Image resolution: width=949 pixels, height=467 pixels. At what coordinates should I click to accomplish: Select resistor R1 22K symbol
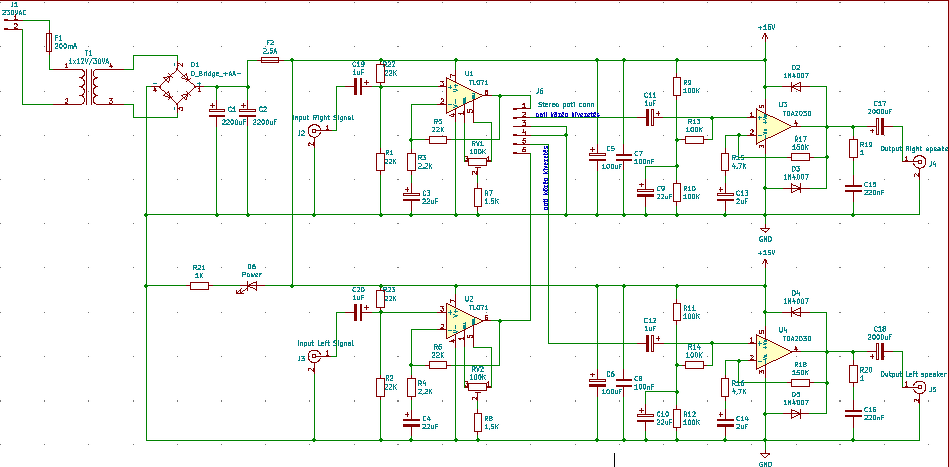(380, 162)
